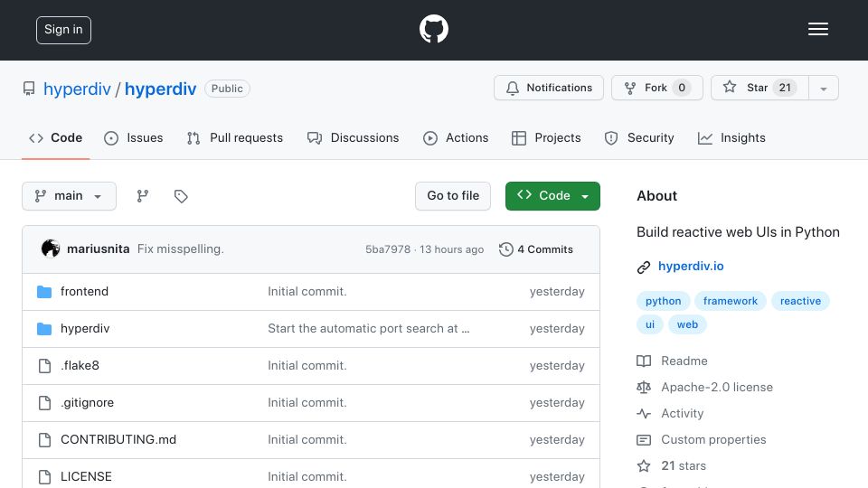Select the framework topic tag
The image size is (868, 488).
[x=731, y=301]
